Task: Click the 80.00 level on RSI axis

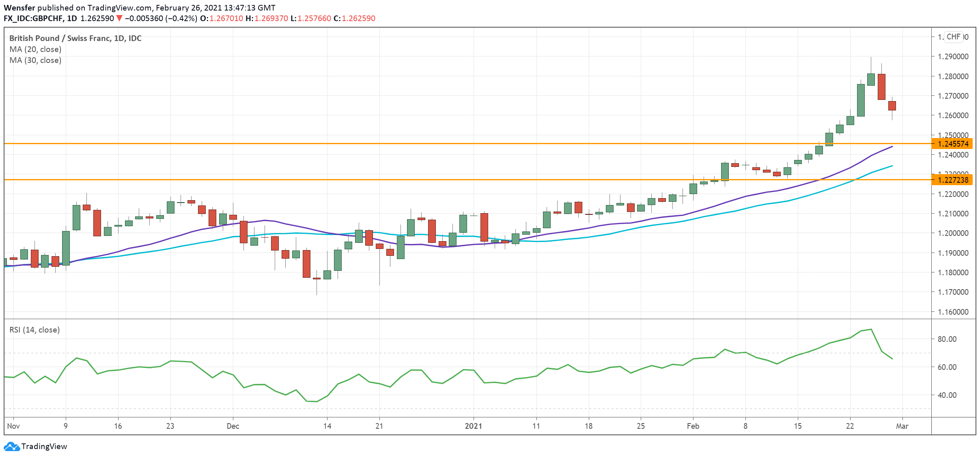Action: pyautogui.click(x=947, y=339)
